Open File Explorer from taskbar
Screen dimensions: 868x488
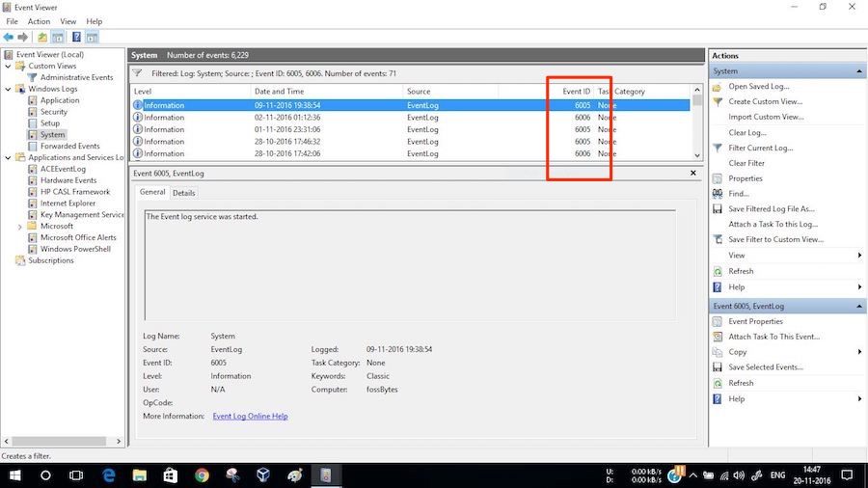(x=140, y=475)
